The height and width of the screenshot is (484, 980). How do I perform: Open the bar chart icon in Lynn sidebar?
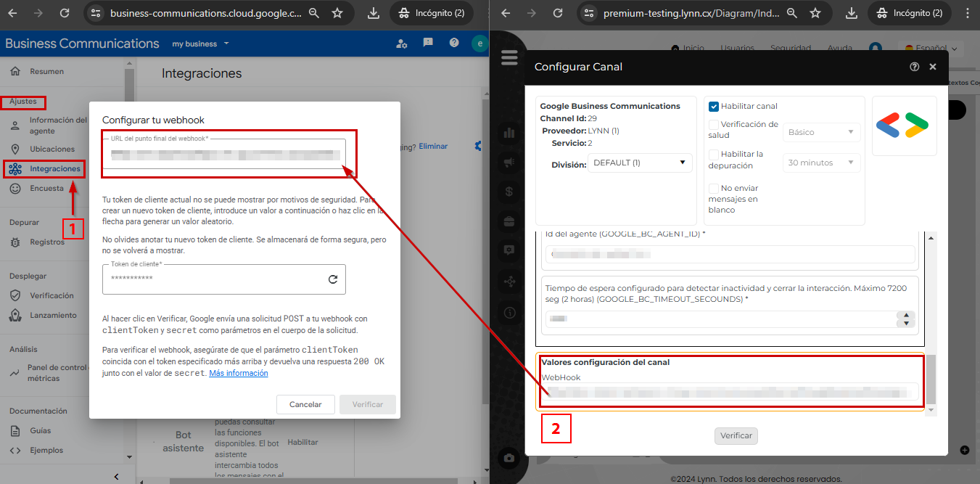[x=509, y=133]
